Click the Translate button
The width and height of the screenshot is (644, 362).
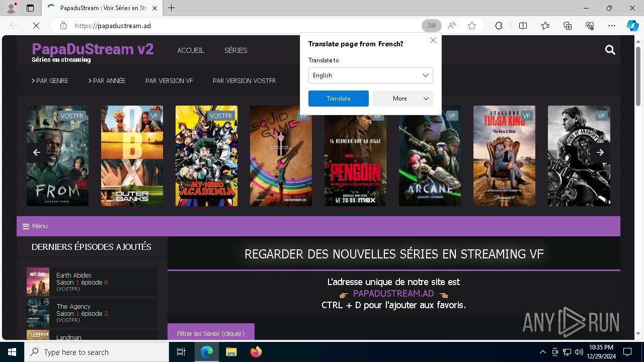point(339,99)
